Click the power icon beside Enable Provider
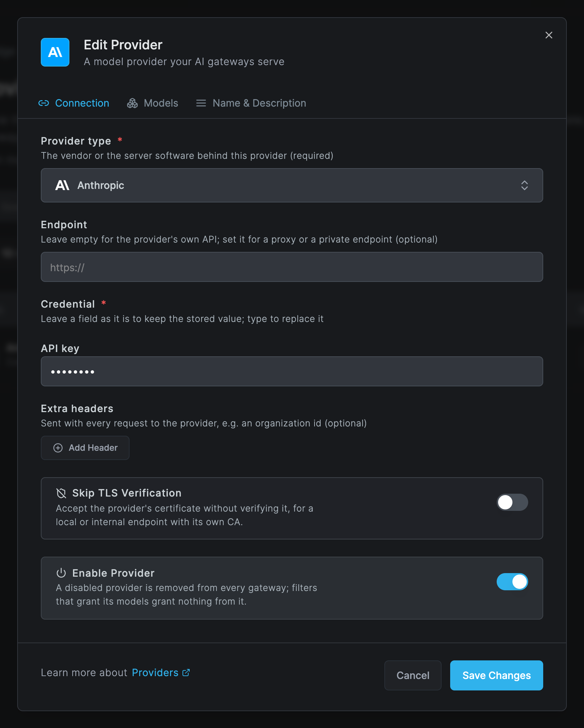584x728 pixels. pyautogui.click(x=61, y=573)
